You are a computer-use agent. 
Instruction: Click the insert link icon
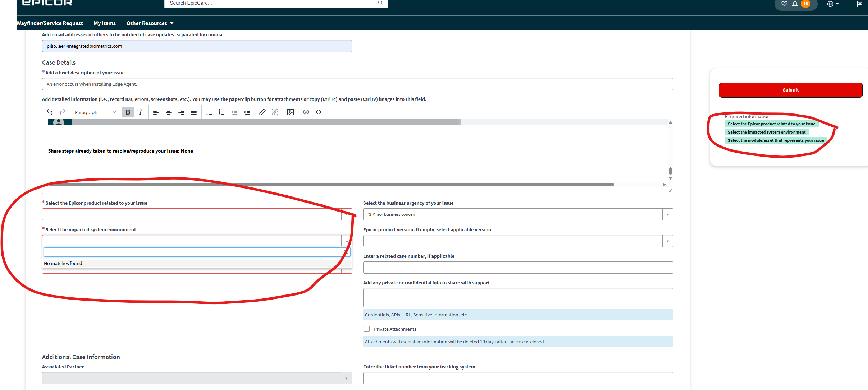262,112
